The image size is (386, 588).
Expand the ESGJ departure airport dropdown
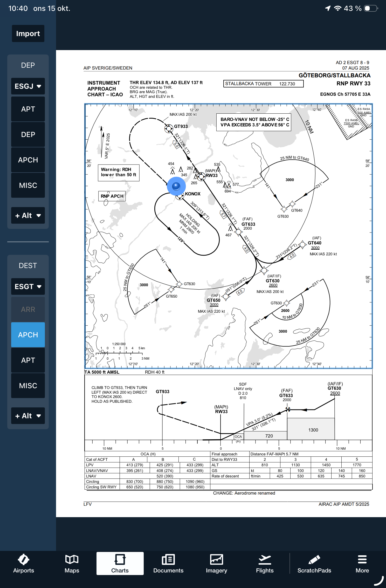click(28, 86)
